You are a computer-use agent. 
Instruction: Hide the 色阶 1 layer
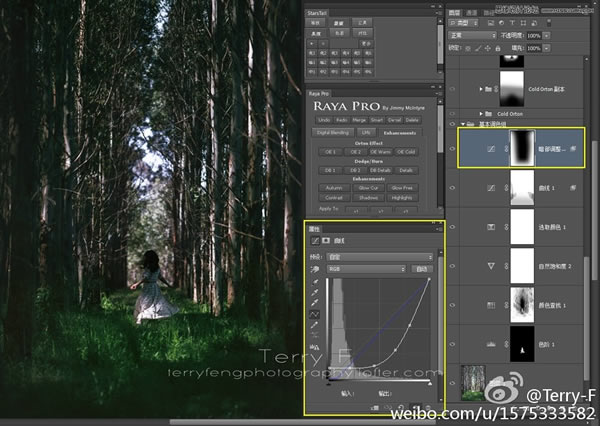coord(452,344)
